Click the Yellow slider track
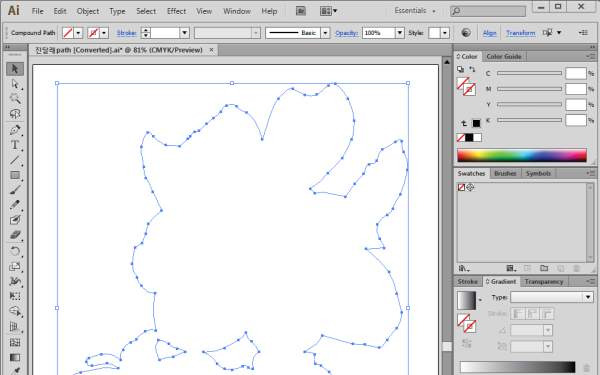600x375 pixels. click(x=529, y=104)
